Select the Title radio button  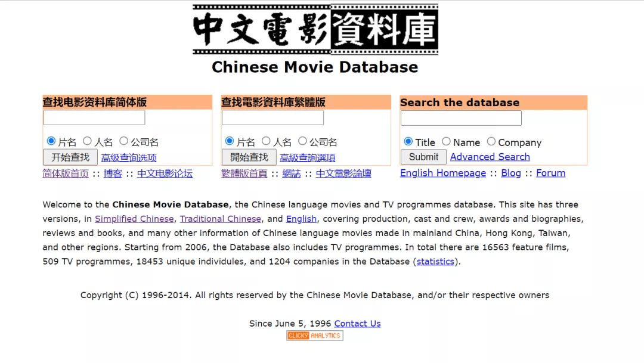[408, 142]
